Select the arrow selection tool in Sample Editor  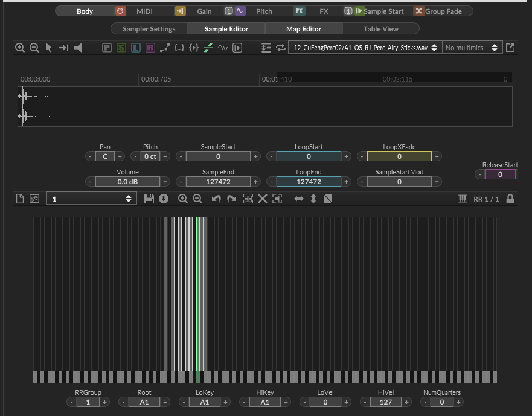pos(48,48)
